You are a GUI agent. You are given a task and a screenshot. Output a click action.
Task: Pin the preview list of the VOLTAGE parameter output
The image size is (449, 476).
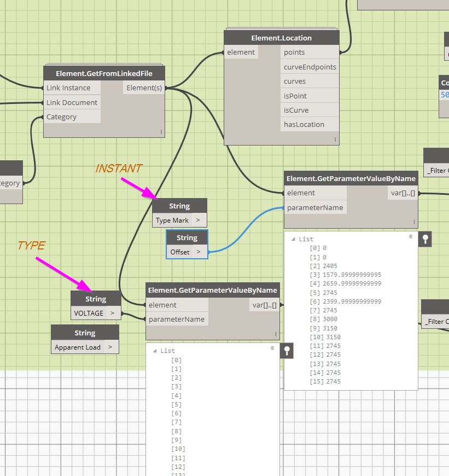click(287, 351)
